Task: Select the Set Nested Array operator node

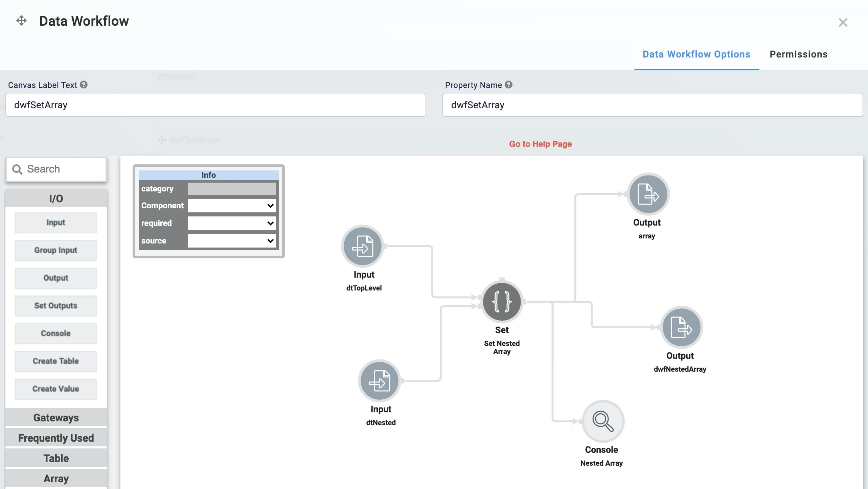Action: tap(502, 301)
